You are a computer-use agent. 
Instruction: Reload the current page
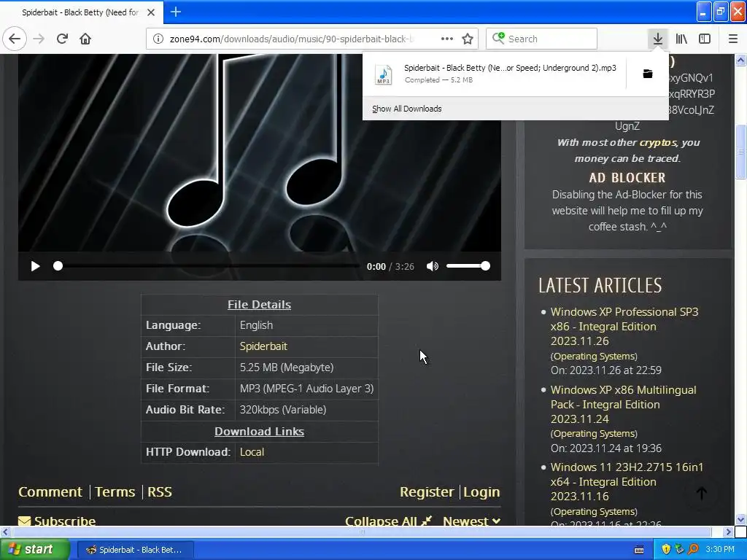tap(62, 39)
